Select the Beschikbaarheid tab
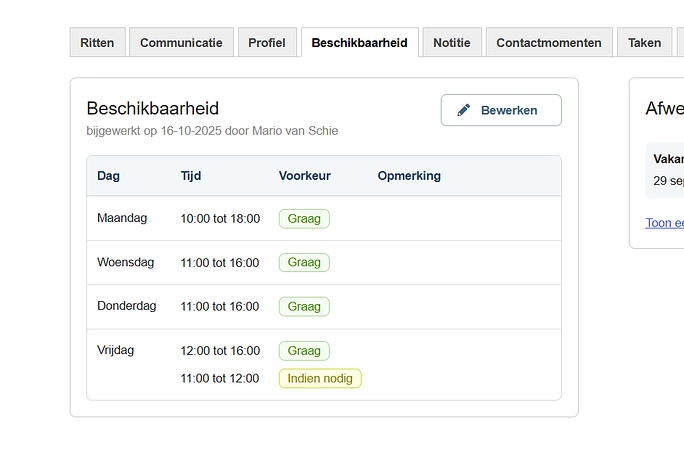684x457 pixels. click(359, 43)
